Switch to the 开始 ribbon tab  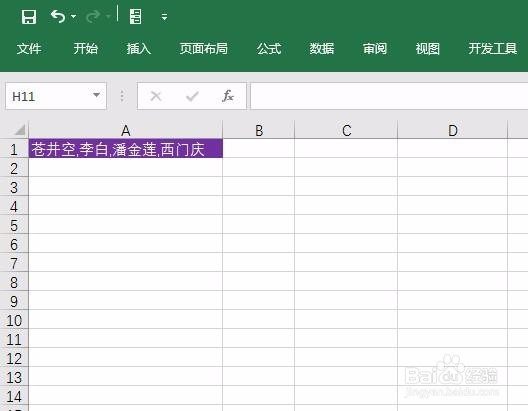(x=86, y=49)
